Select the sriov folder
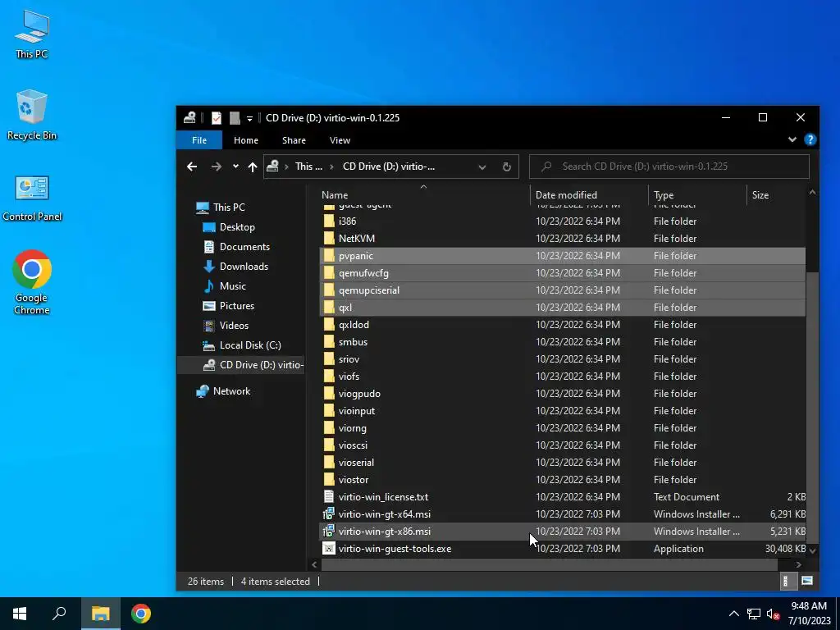The image size is (840, 630). [563, 359]
